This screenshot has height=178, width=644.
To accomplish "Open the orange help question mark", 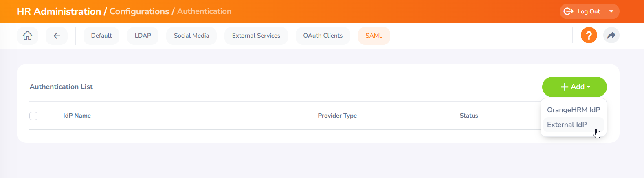I will click(x=589, y=36).
